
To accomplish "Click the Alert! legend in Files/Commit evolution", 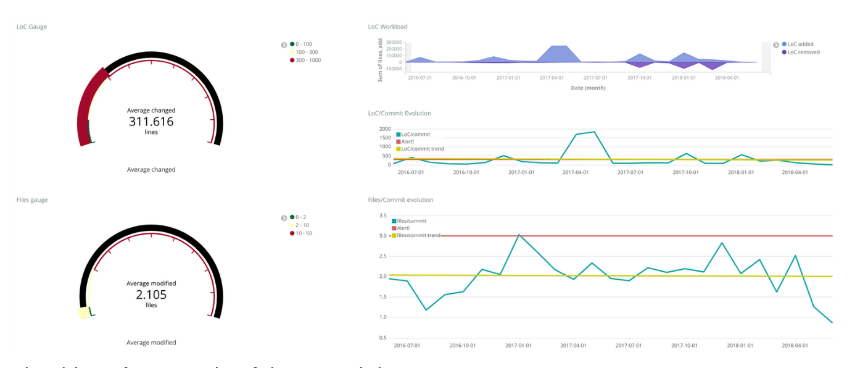I will [400, 228].
